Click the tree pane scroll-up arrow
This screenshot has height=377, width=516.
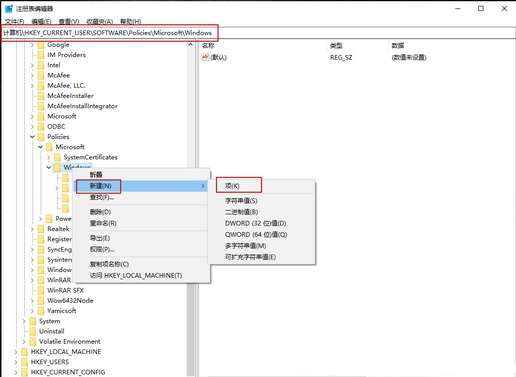(190, 44)
